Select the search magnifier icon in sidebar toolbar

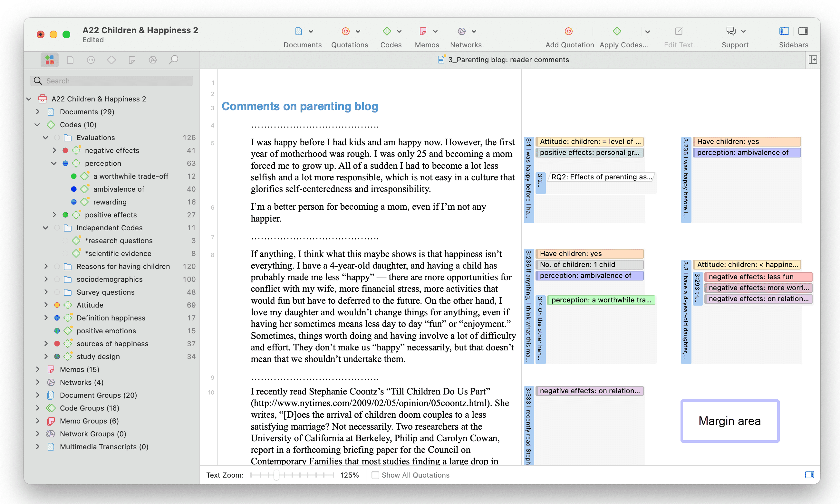[173, 60]
